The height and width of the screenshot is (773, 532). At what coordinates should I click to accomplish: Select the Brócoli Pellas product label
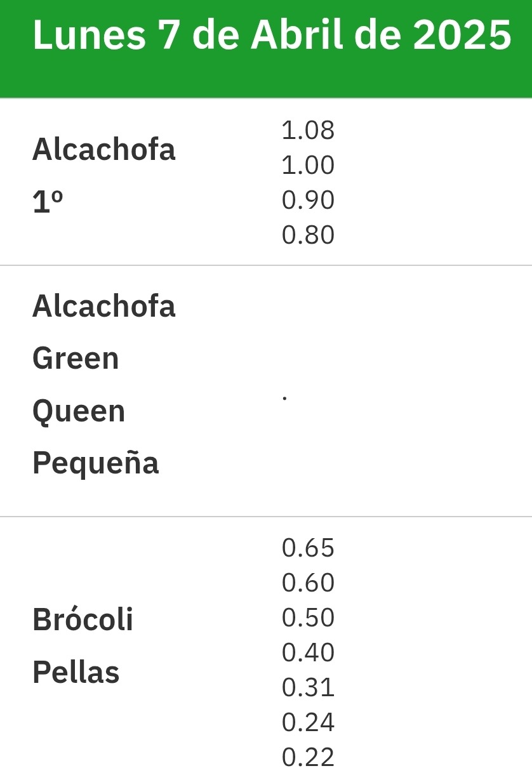pyautogui.click(x=83, y=646)
